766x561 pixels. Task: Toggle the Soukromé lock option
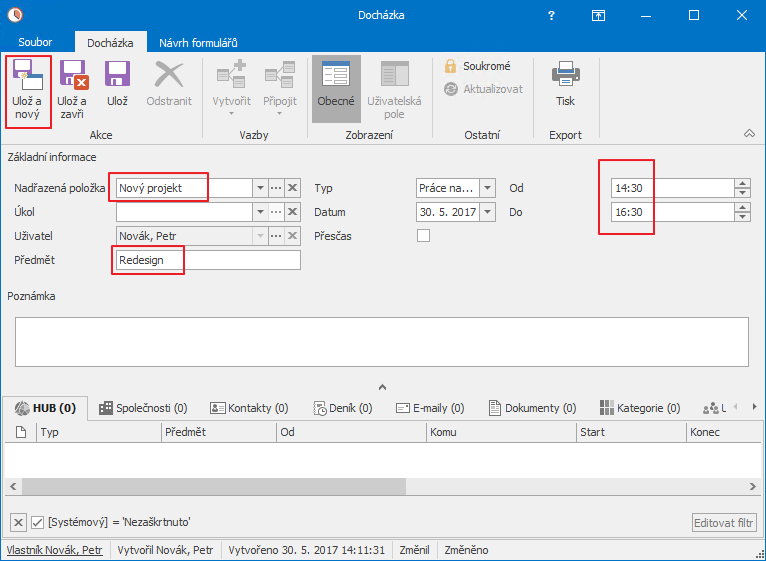coord(477,66)
